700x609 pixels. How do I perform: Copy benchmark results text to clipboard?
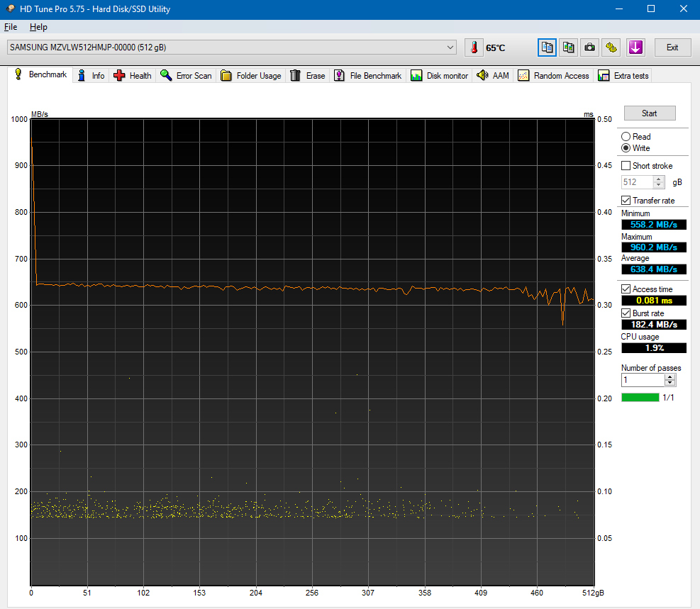(x=547, y=47)
